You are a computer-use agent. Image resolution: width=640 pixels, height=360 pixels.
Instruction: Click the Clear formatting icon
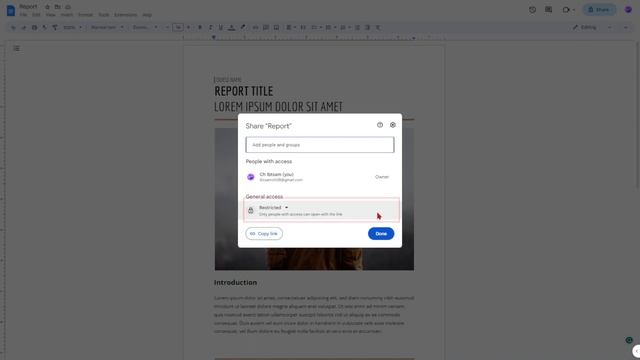tap(378, 27)
